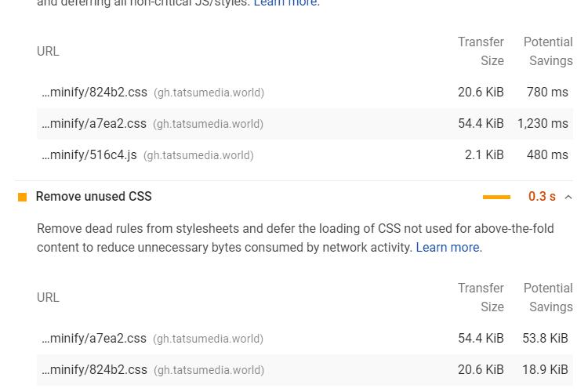Collapse the Remove unused CSS audit chevron
The width and height of the screenshot is (588, 392).
tap(568, 197)
